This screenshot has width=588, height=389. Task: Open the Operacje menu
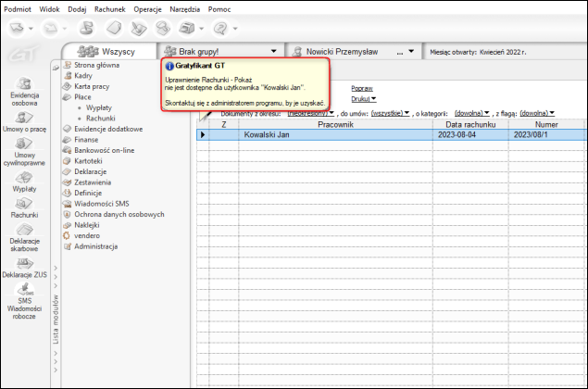click(148, 9)
